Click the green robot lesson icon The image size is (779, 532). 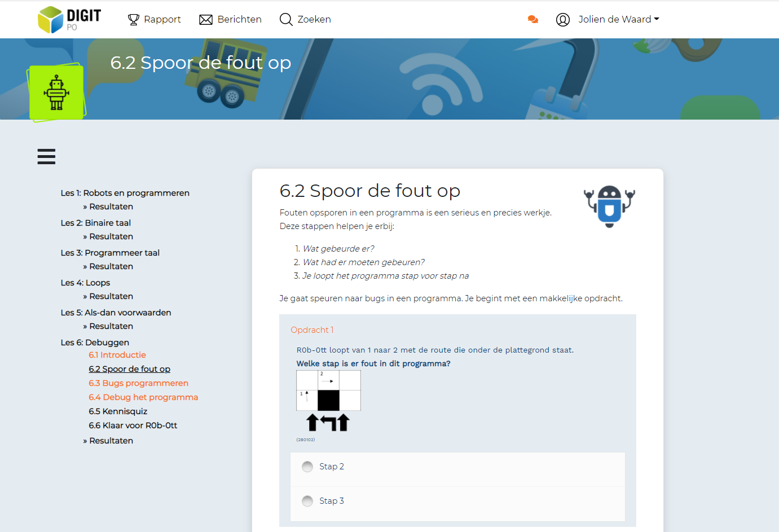click(56, 93)
